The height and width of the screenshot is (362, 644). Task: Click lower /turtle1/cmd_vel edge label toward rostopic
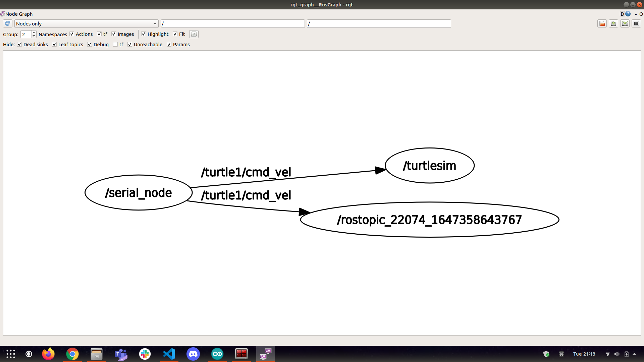point(246,195)
